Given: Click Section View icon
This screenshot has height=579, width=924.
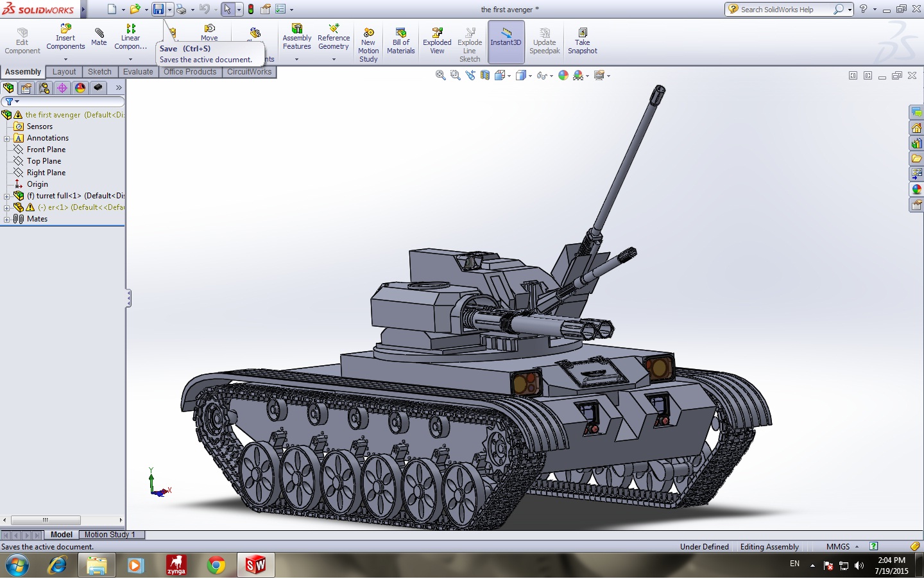Looking at the screenshot, I should (x=485, y=75).
